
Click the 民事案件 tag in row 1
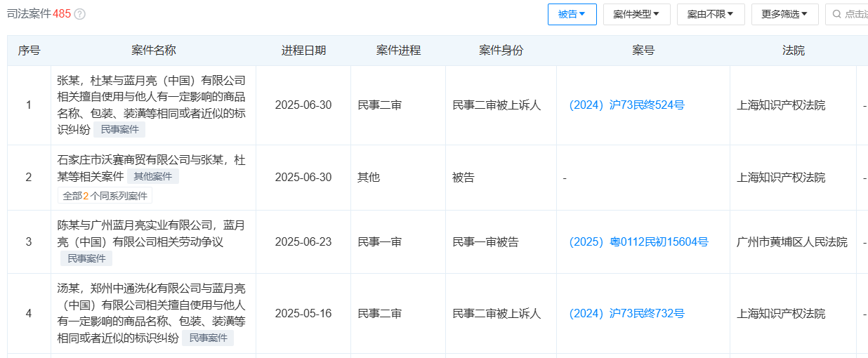pyautogui.click(x=119, y=129)
